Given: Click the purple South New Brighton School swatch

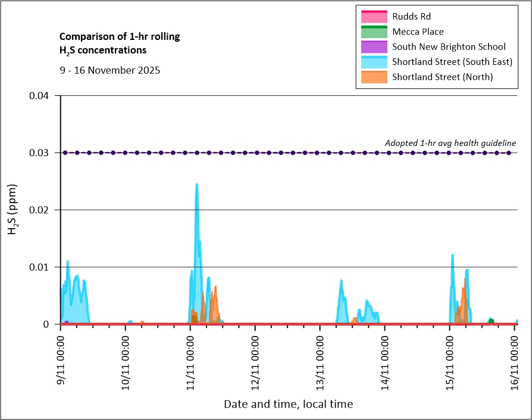Looking at the screenshot, I should [374, 46].
